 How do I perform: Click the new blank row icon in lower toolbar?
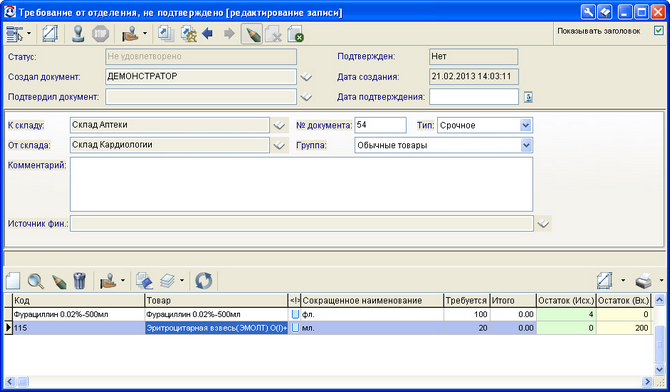(13, 281)
